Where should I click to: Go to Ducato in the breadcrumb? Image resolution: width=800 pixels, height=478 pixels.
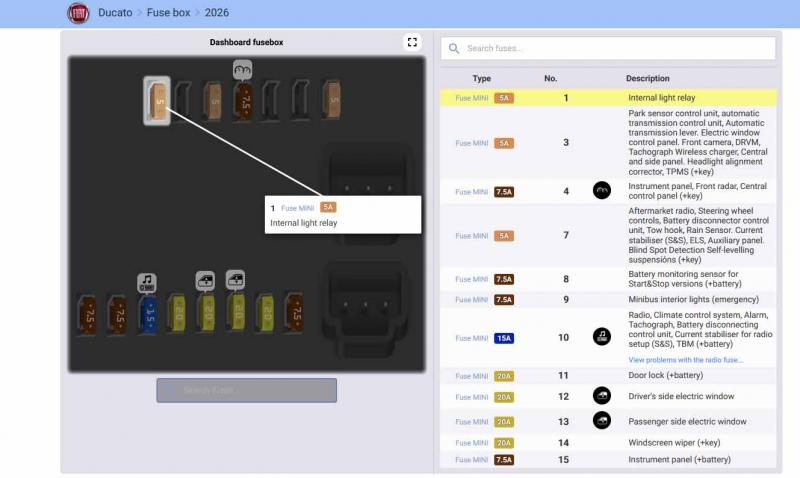click(x=115, y=13)
